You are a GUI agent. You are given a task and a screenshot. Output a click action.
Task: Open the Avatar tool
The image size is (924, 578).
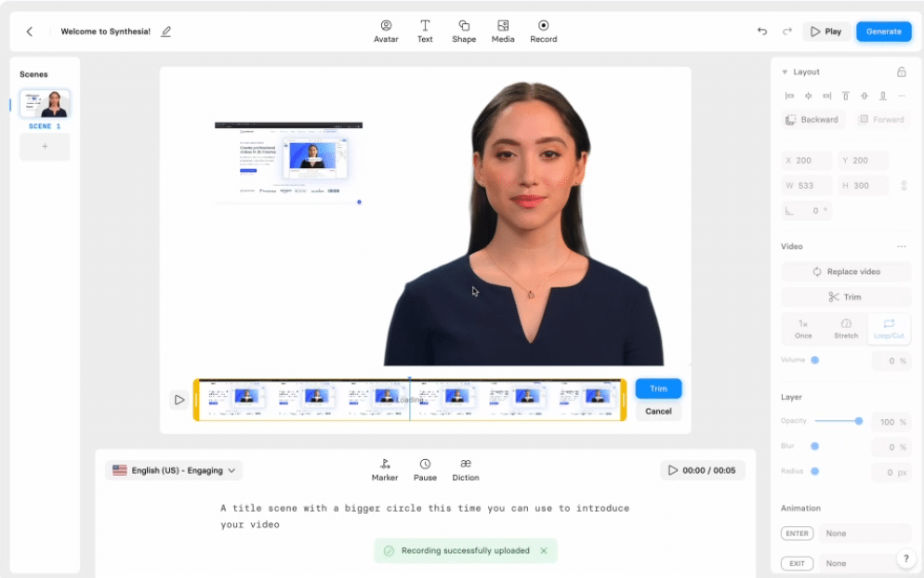tap(386, 32)
